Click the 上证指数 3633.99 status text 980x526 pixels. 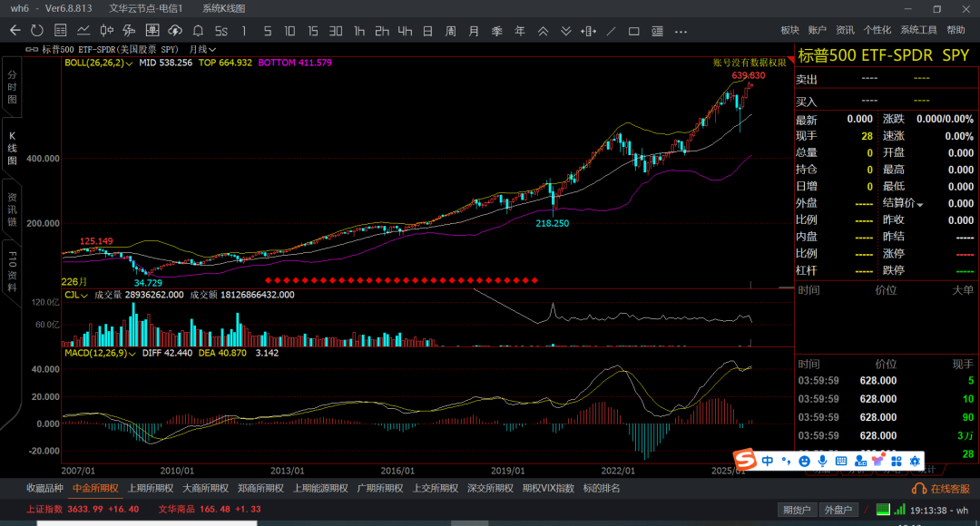coord(82,509)
